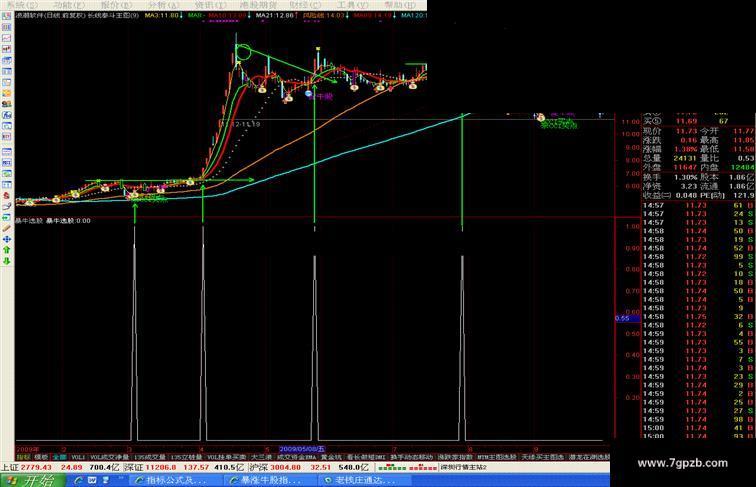
Task: Click the red bar chart sidebar icon
Action: [x=6, y=49]
